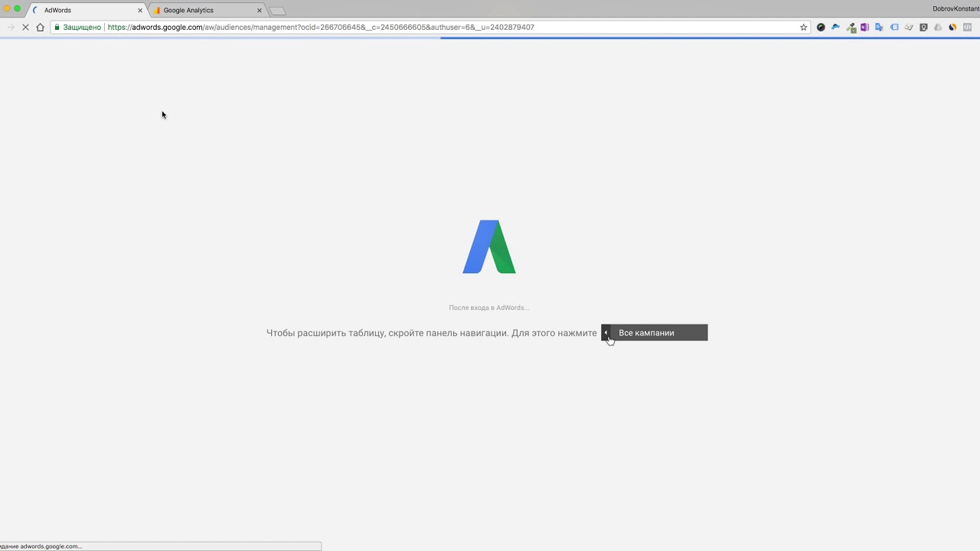Open the gray Google Drive extension
The width and height of the screenshot is (980, 551).
click(x=938, y=27)
